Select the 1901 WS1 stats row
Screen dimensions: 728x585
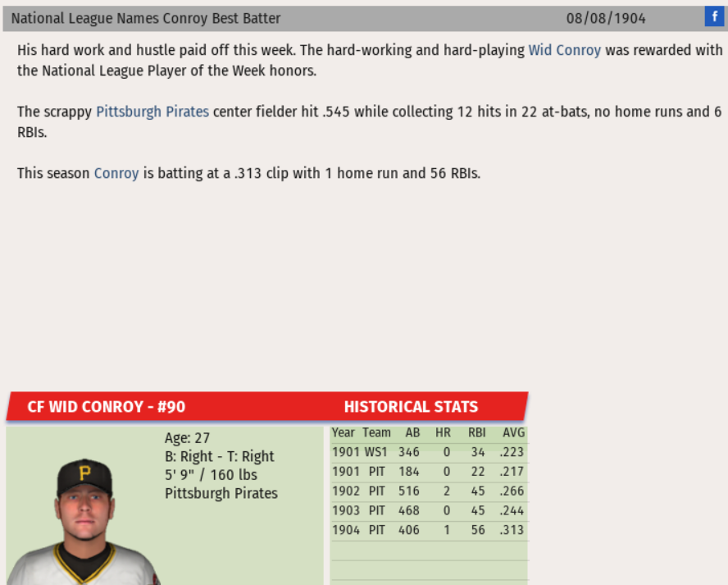[428, 452]
